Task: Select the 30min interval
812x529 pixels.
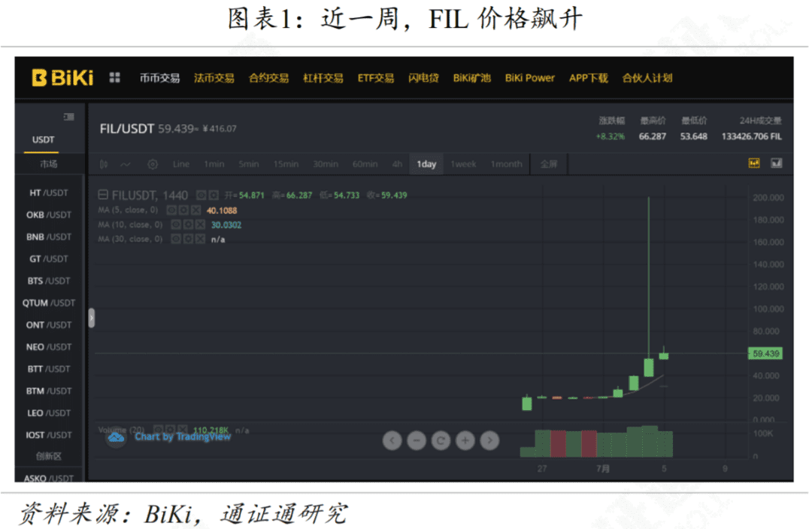Action: point(326,164)
